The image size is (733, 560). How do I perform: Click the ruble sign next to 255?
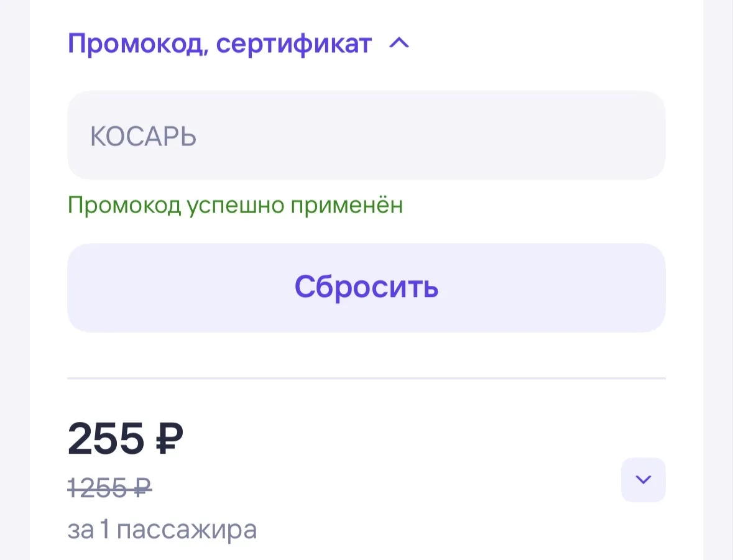168,438
